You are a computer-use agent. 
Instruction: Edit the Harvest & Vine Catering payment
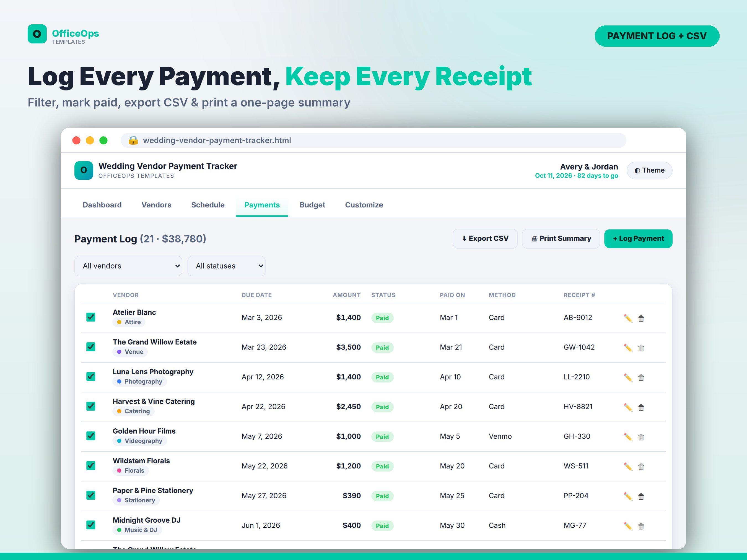point(628,407)
